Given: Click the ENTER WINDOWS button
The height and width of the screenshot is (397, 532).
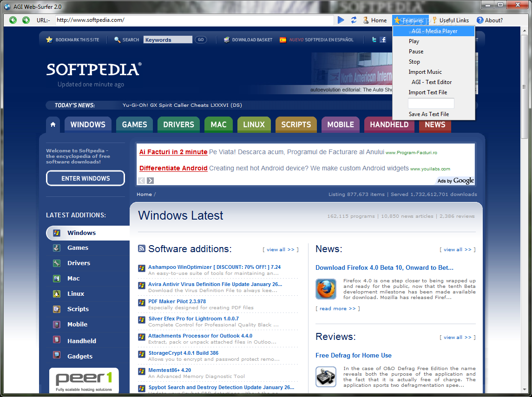Looking at the screenshot, I should pyautogui.click(x=85, y=178).
